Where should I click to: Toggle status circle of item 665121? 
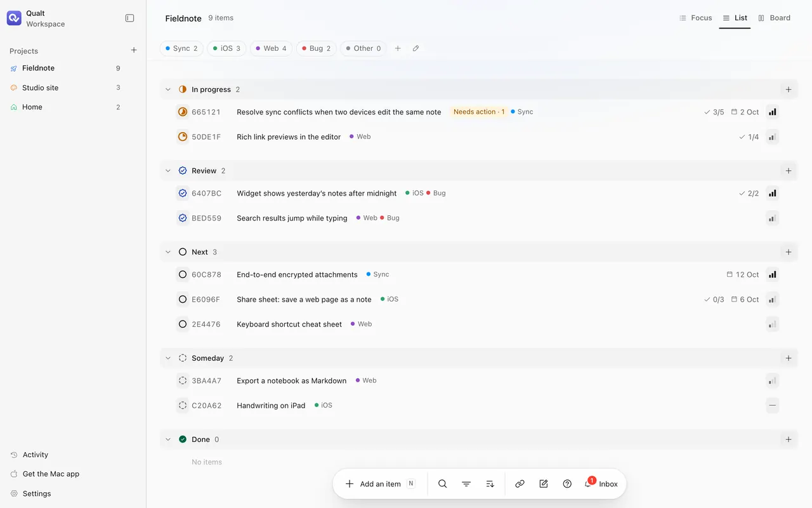(x=183, y=112)
